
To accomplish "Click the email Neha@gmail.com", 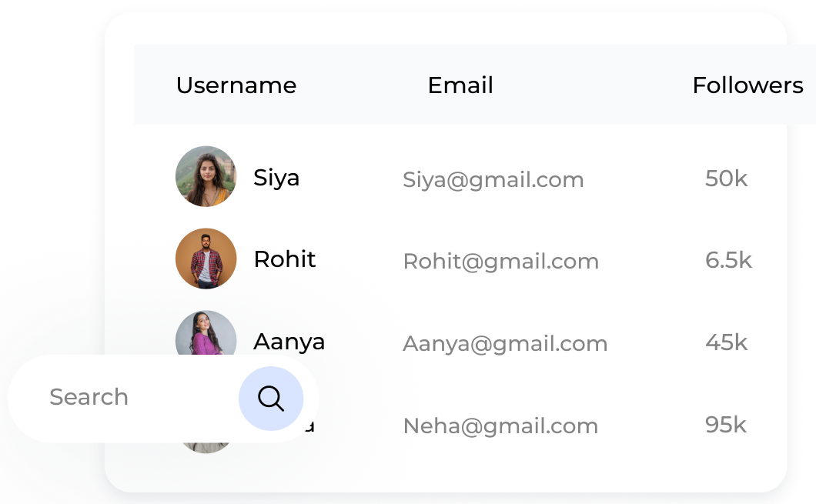I will click(x=500, y=426).
